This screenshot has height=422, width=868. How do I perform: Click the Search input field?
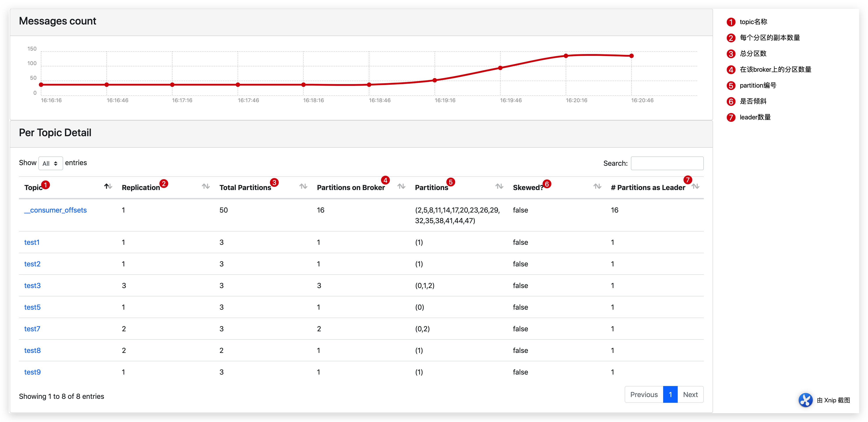667,163
